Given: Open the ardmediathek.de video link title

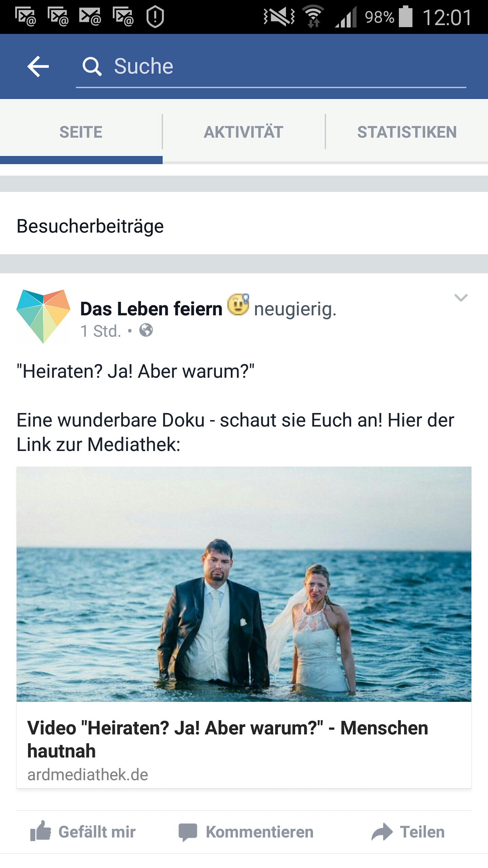Looking at the screenshot, I should [x=228, y=739].
